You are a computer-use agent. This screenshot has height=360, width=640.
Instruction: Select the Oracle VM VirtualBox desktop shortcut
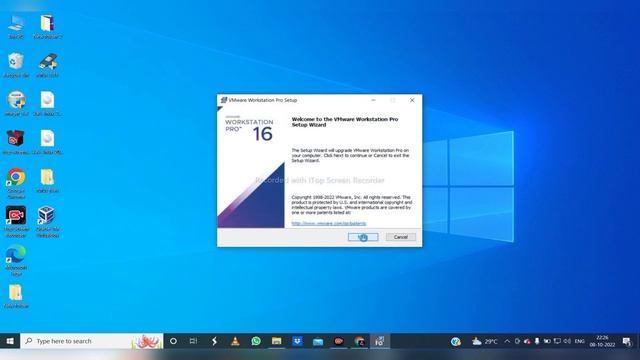pyautogui.click(x=47, y=222)
